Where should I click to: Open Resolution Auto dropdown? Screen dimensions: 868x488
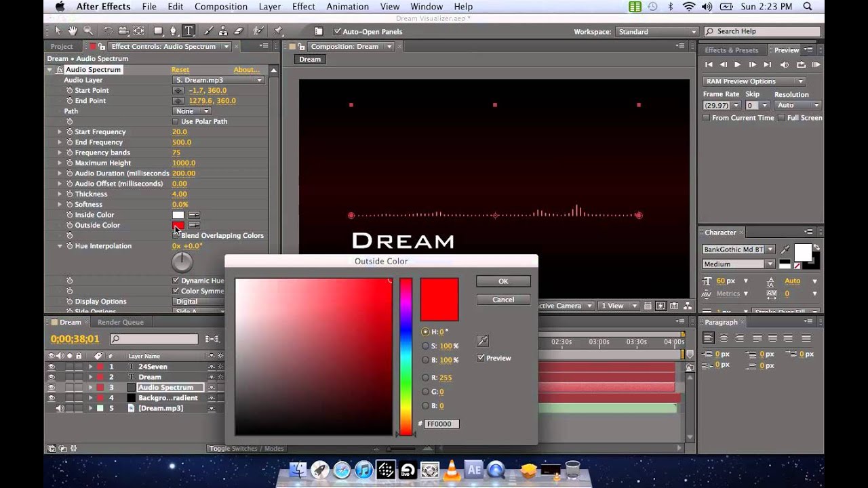798,106
